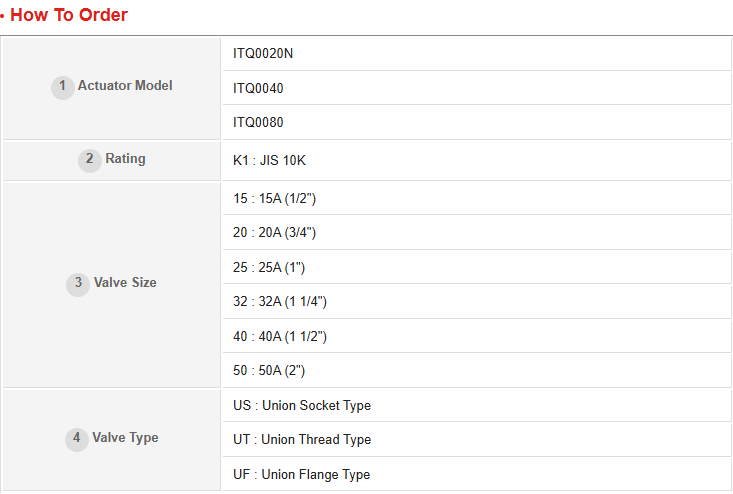Screen dimensions: 733x494
Task: Choose the 50A (2") valve size
Action: coord(268,370)
